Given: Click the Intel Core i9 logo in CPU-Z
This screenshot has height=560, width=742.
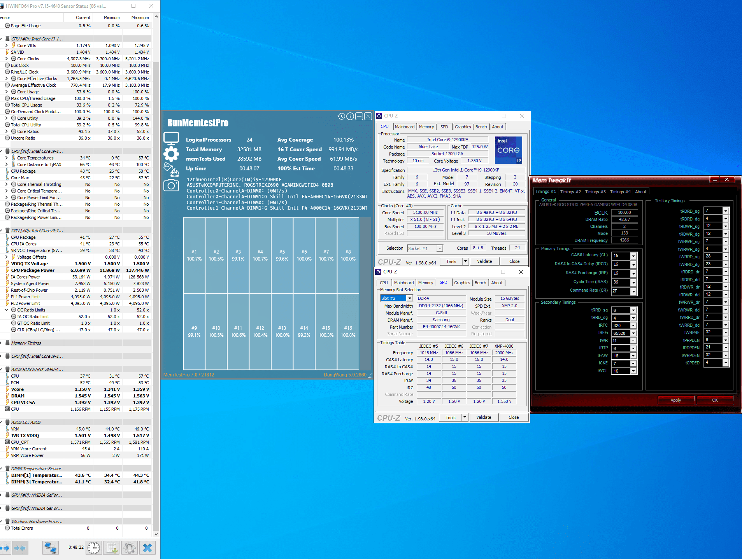Looking at the screenshot, I should click(509, 150).
